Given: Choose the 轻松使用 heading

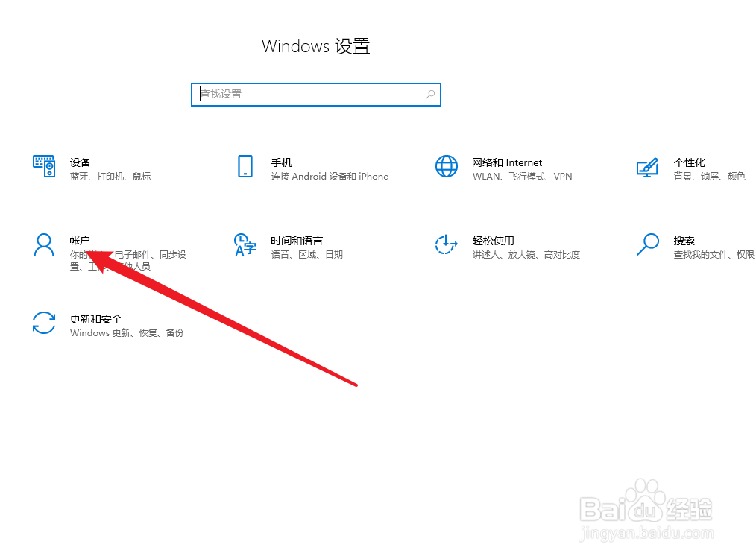Looking at the screenshot, I should click(x=493, y=241).
